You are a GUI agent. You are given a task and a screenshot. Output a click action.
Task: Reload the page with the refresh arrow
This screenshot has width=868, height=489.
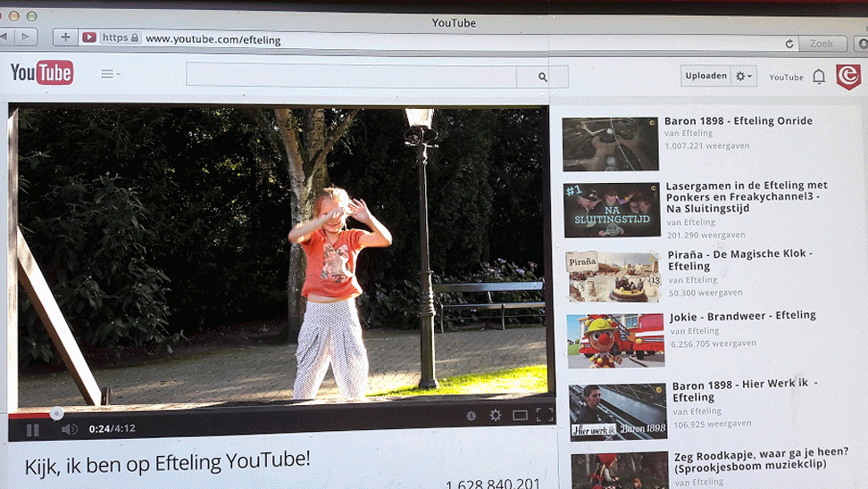(x=789, y=43)
